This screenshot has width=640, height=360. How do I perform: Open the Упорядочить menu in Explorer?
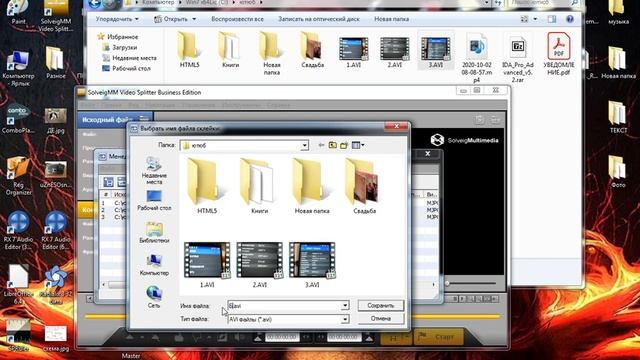[117, 19]
